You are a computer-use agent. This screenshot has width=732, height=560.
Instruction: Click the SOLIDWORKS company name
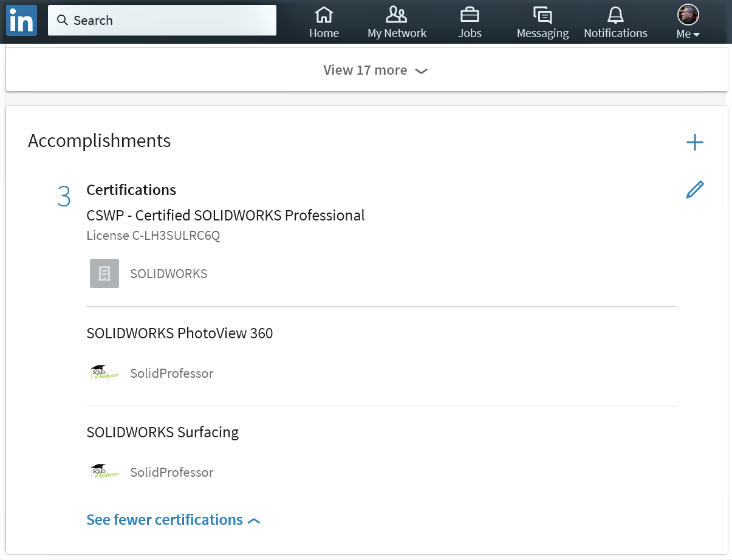coord(169,274)
